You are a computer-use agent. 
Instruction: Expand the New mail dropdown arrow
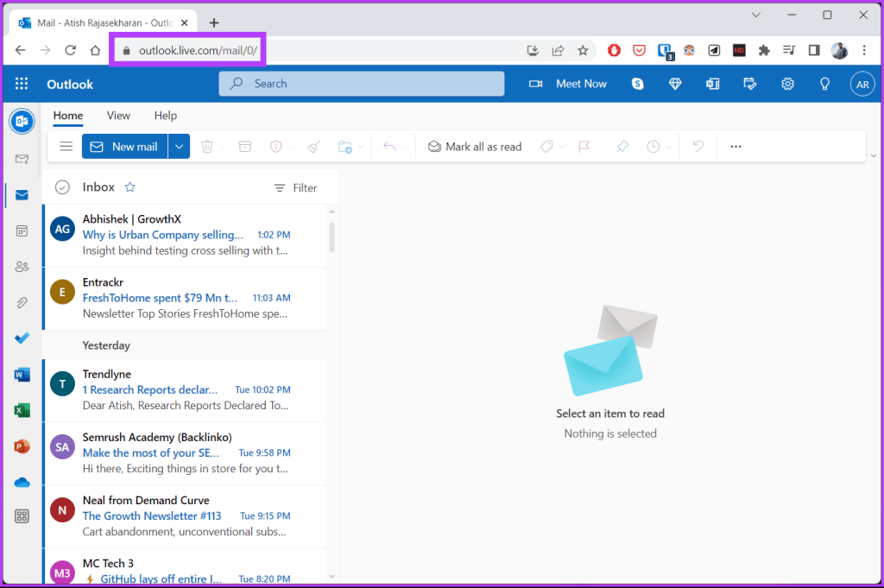point(179,147)
